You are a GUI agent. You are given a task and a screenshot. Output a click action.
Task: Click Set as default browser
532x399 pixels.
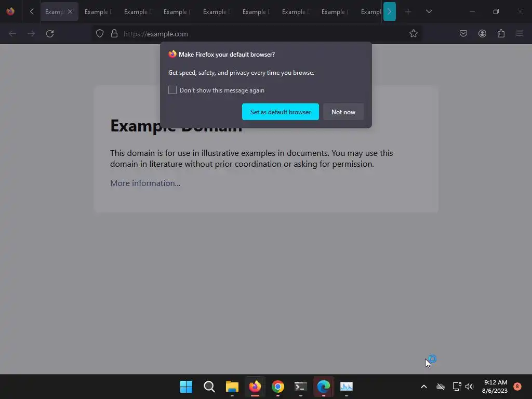(280, 112)
